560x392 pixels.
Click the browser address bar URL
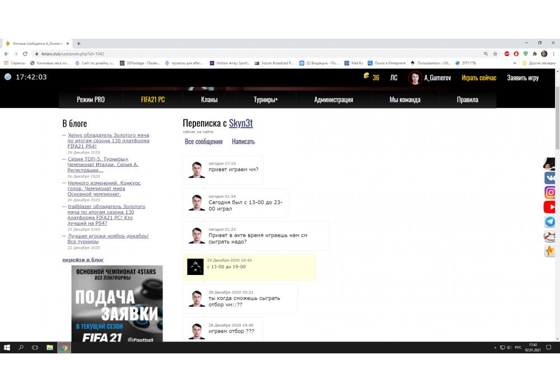point(72,54)
